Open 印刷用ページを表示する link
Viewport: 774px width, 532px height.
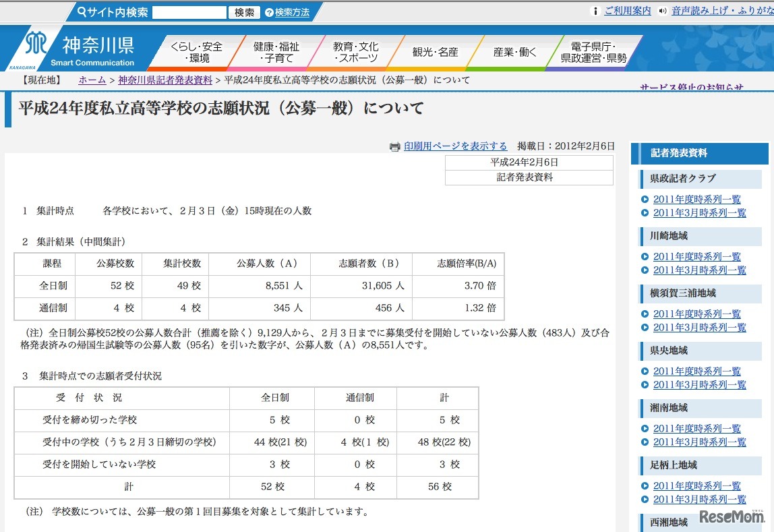click(x=455, y=146)
